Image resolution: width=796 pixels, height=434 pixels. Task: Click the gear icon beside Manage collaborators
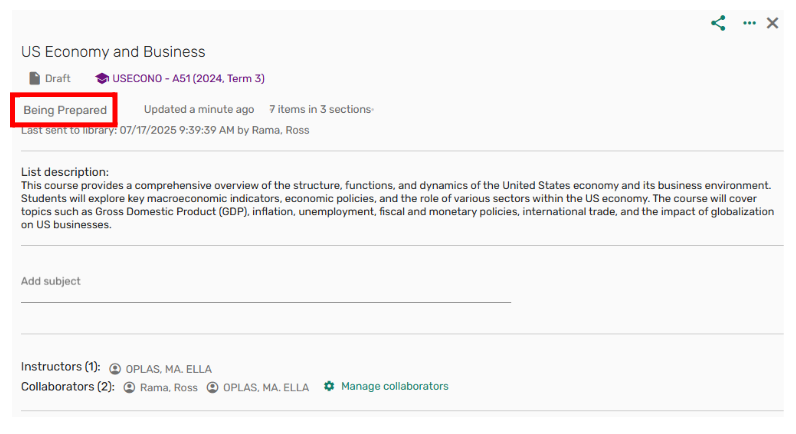[329, 386]
